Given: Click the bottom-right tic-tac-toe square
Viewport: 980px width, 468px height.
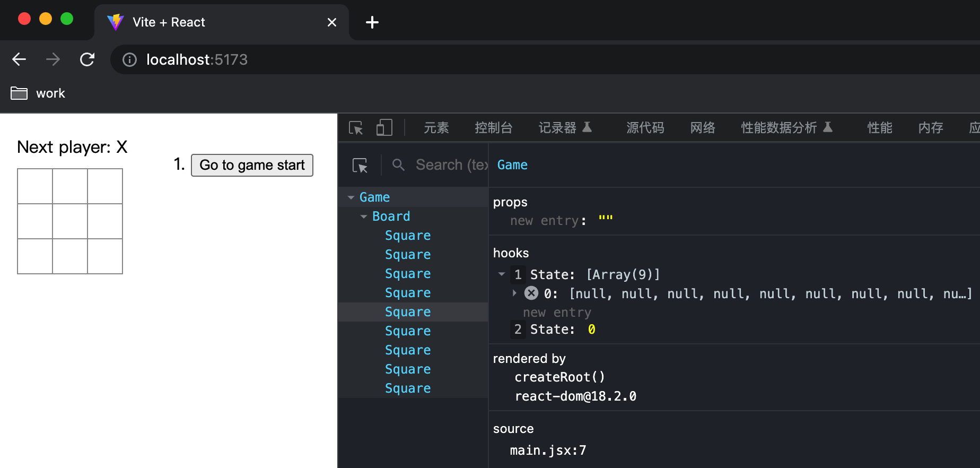Looking at the screenshot, I should (x=105, y=256).
